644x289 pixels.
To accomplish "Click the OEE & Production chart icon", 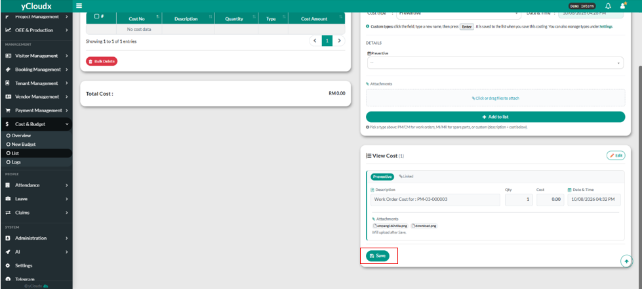I will [x=8, y=30].
